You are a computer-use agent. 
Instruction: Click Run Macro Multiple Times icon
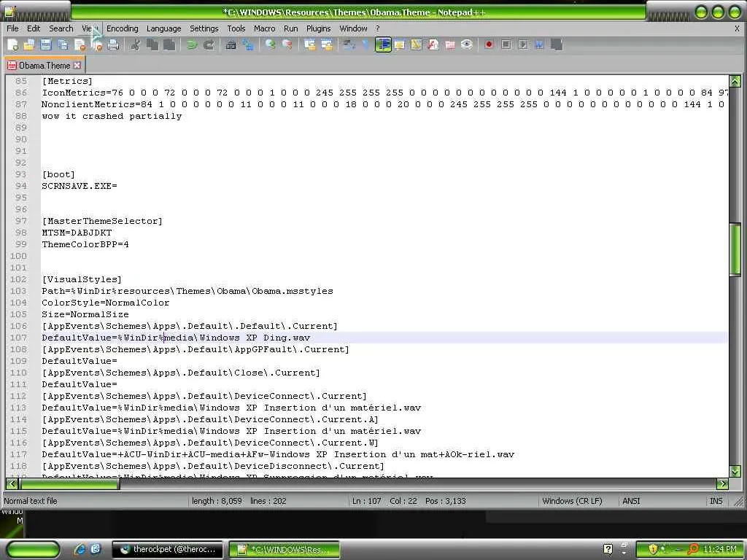coord(539,44)
